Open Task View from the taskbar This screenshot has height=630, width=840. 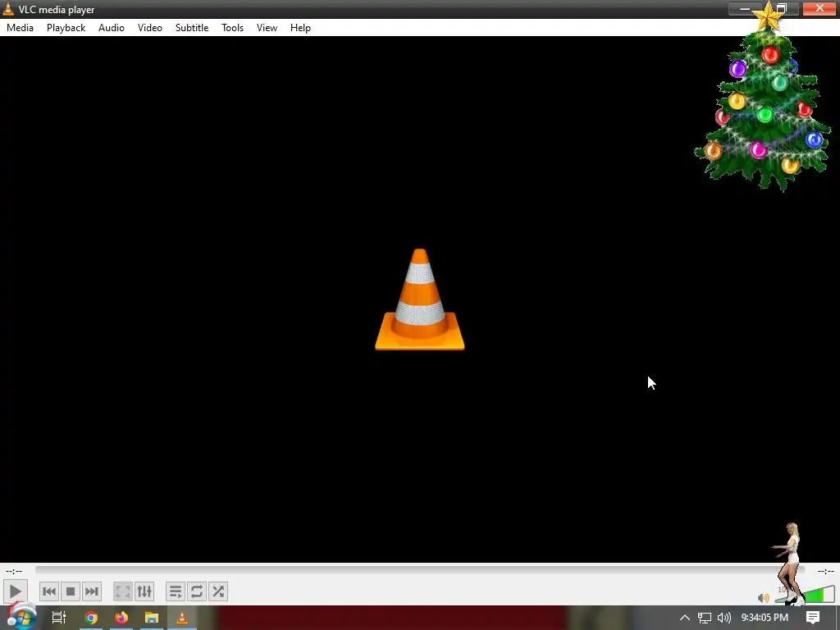click(59, 618)
